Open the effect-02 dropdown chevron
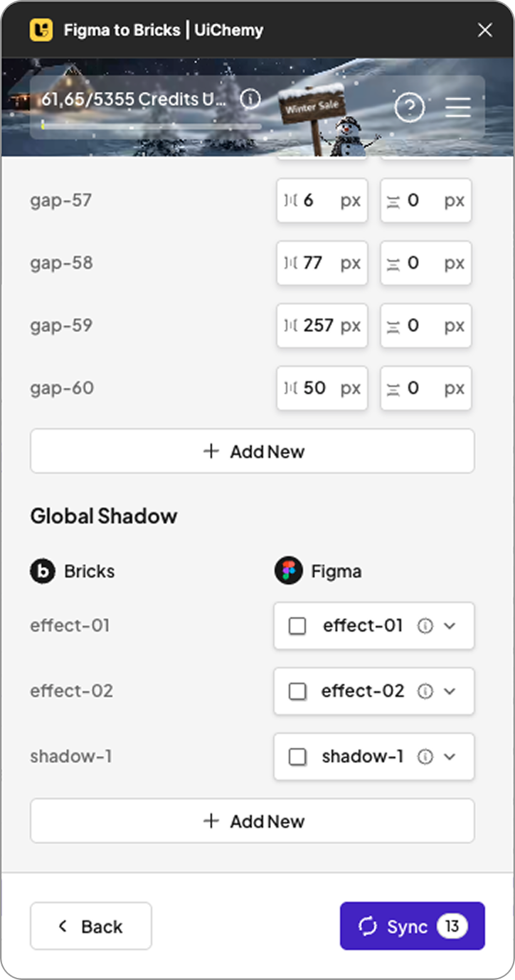The width and height of the screenshot is (515, 980). click(450, 691)
